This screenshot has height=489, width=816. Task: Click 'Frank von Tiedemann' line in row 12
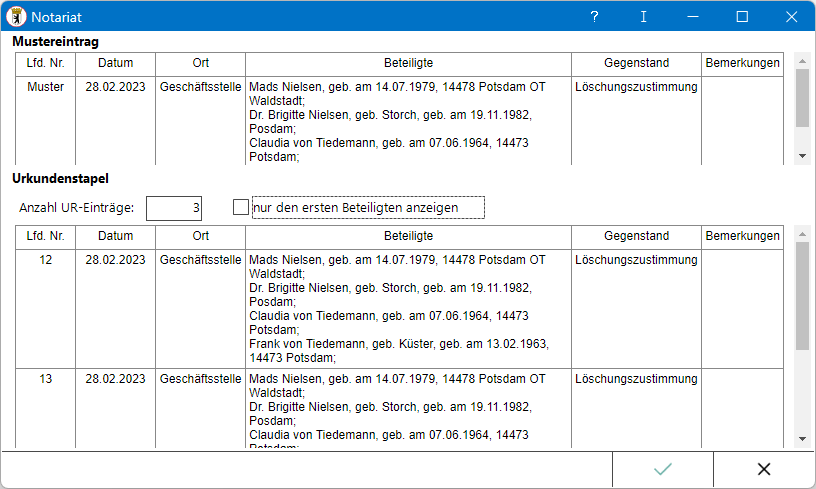tap(399, 344)
